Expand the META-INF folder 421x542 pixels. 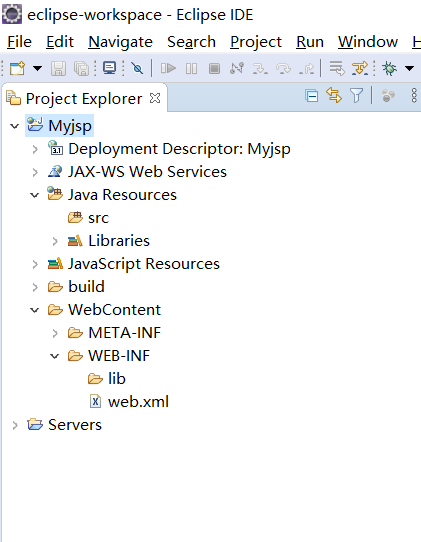(55, 333)
